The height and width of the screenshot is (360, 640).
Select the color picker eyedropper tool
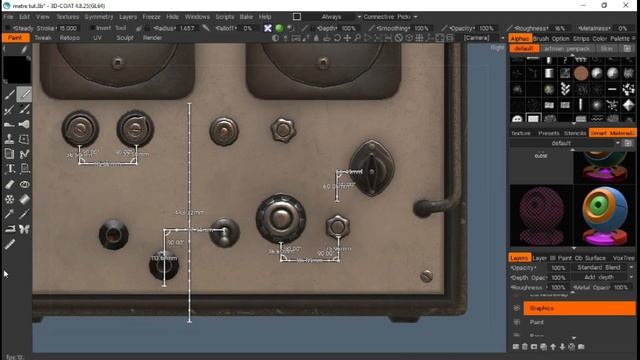point(9,214)
